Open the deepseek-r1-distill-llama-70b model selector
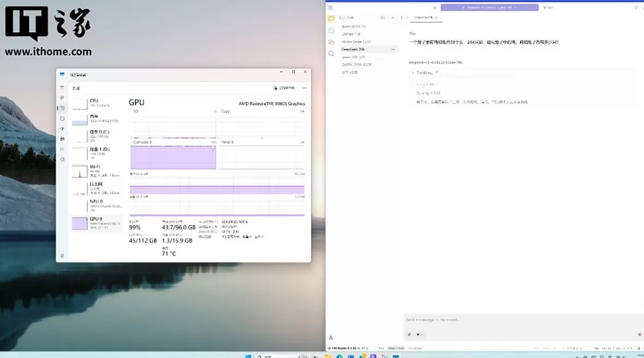Viewport: 644px width, 358px height. pyautogui.click(x=489, y=8)
